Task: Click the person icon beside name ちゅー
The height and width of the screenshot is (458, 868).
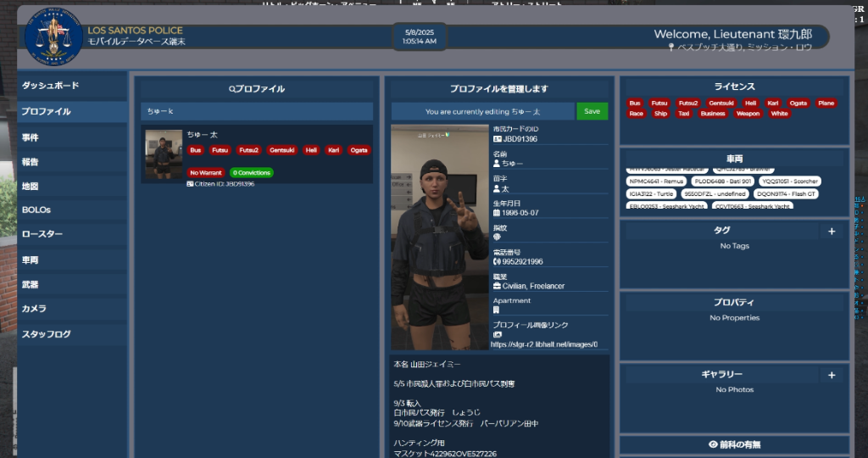Action: coord(497,164)
